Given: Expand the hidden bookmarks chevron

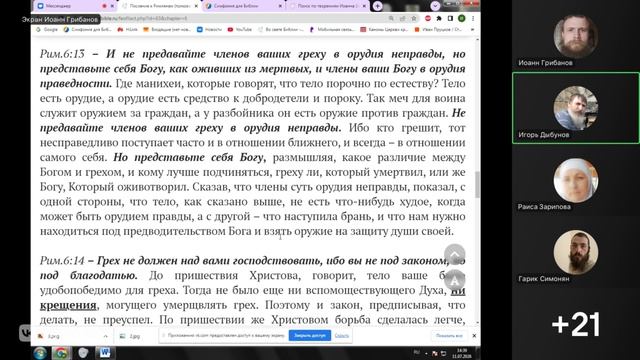Looking at the screenshot, I should (x=472, y=29).
